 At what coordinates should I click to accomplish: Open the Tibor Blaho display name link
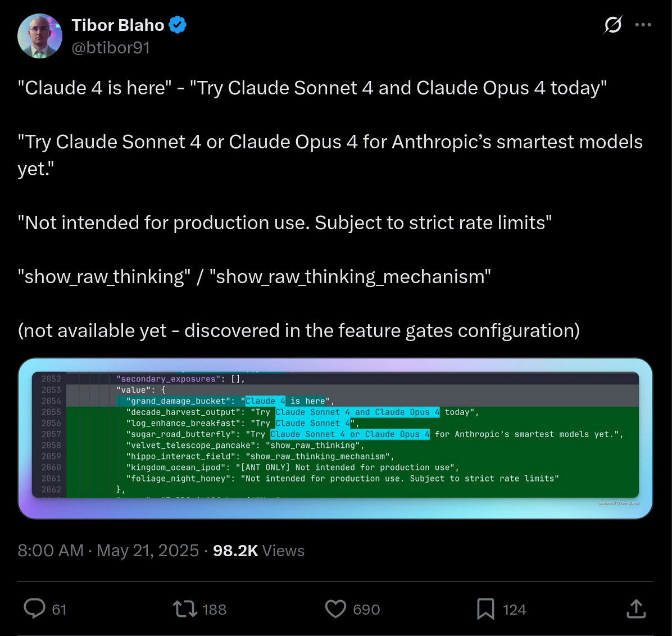click(118, 25)
